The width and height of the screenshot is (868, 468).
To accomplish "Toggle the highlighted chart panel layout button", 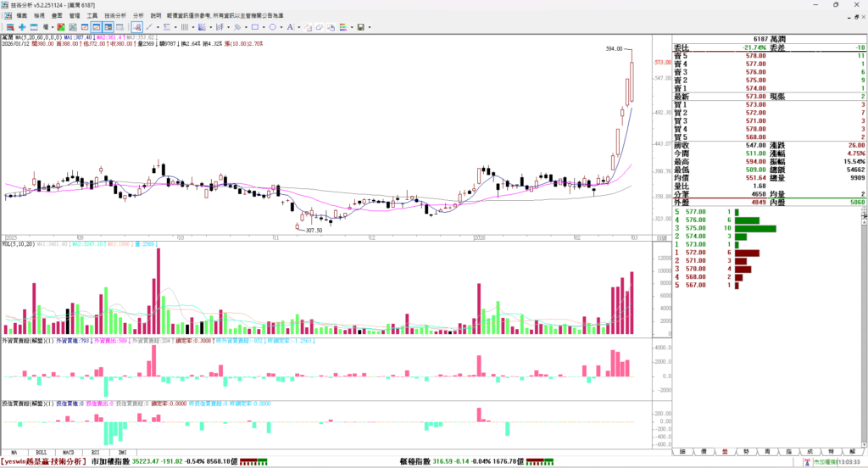I will [x=97, y=27].
